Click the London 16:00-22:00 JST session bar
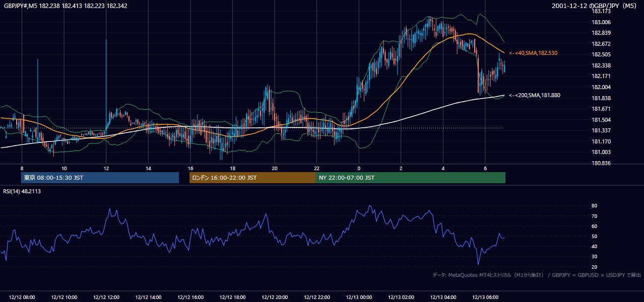 (252, 178)
